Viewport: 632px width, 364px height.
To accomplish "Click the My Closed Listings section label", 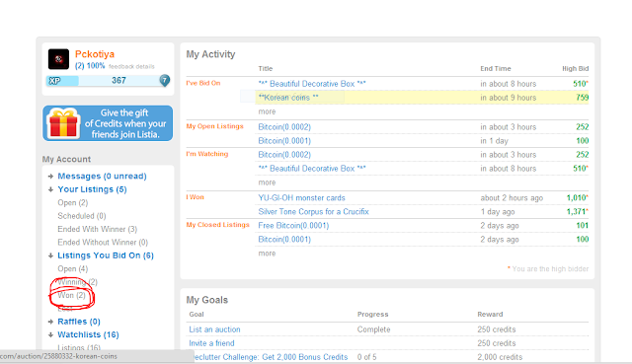I will pos(217,225).
